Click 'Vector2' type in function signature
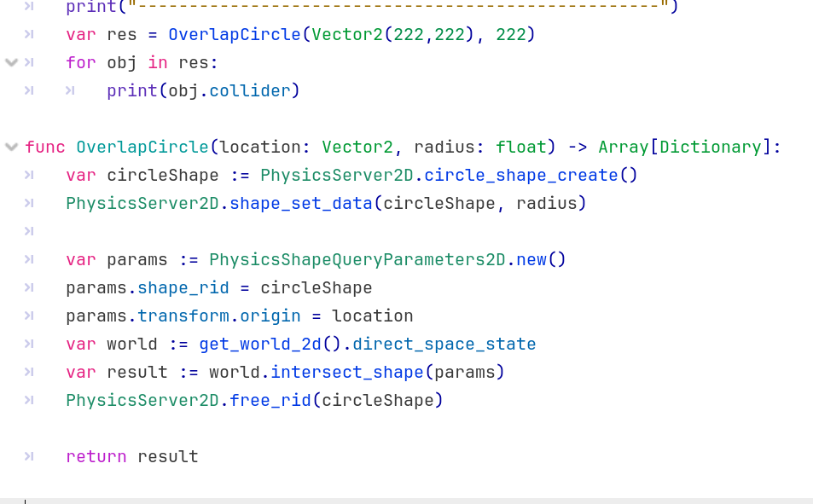 pos(357,148)
